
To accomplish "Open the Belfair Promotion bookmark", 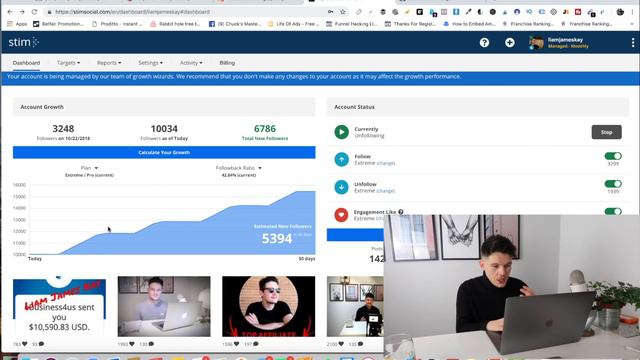I will (x=58, y=24).
